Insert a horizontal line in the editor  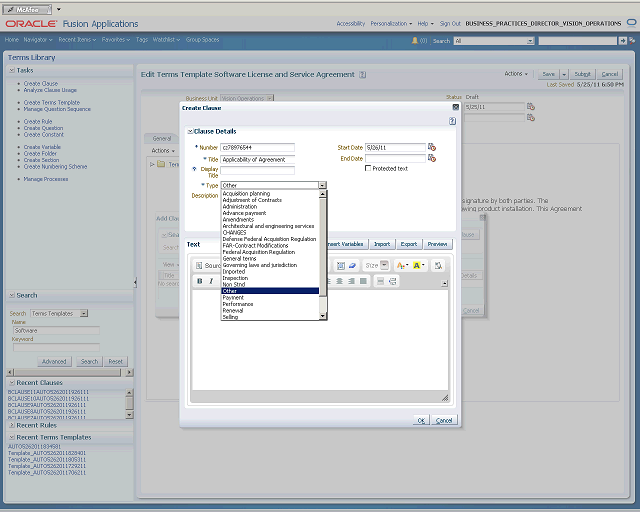click(380, 281)
